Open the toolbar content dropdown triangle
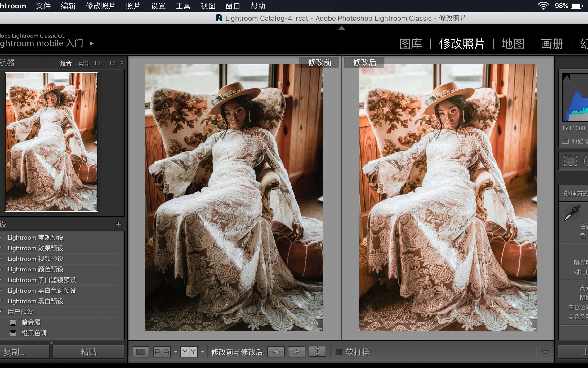The image size is (588, 368). 545,352
